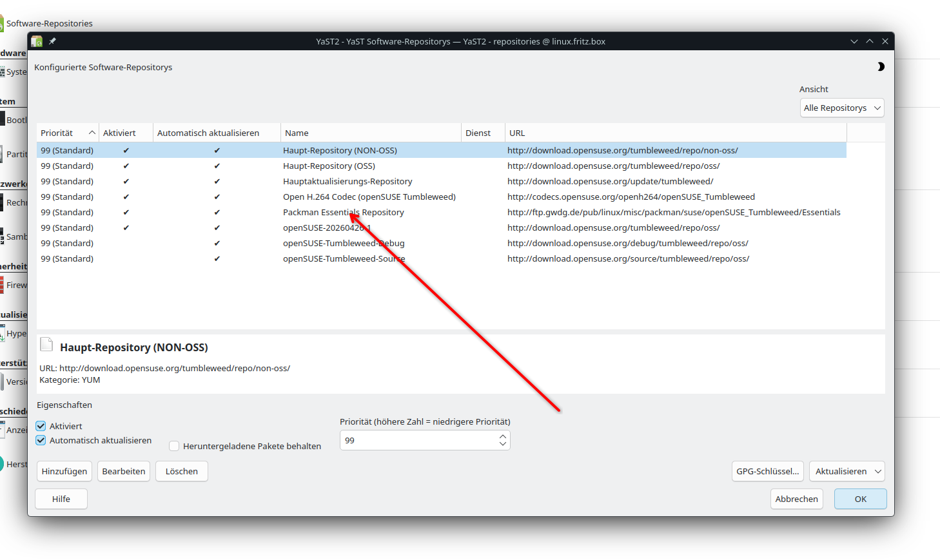
Task: Click the moon icon to switch color theme
Action: point(881,67)
